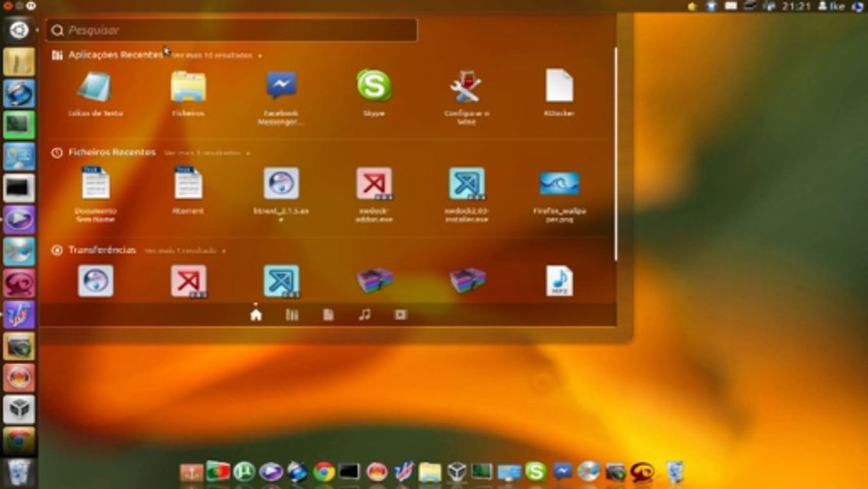Switch to the Home lens
Screen dimensions: 868x489
coord(256,314)
